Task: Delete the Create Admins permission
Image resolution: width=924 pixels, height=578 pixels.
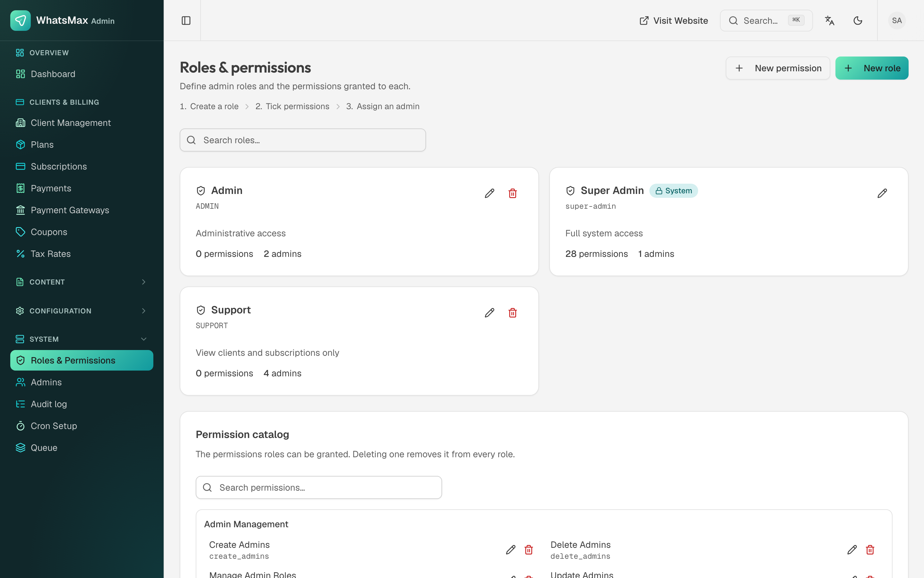Action: coord(529,550)
